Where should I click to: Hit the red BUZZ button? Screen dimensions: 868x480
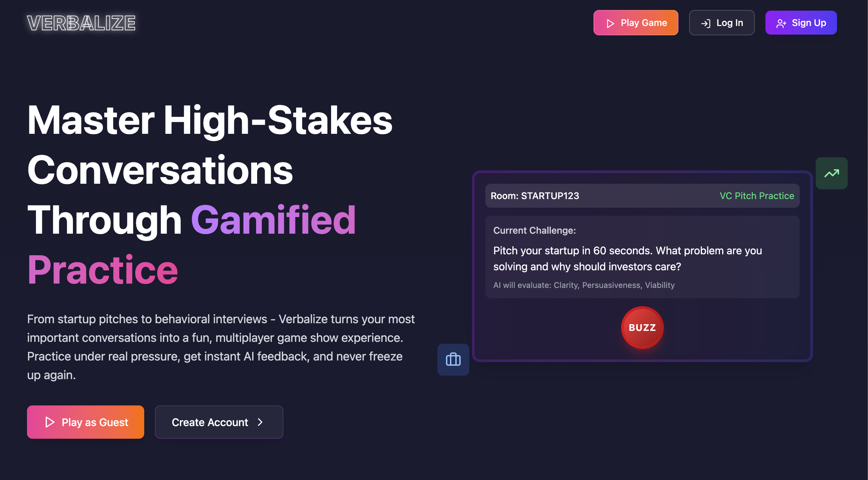click(642, 328)
